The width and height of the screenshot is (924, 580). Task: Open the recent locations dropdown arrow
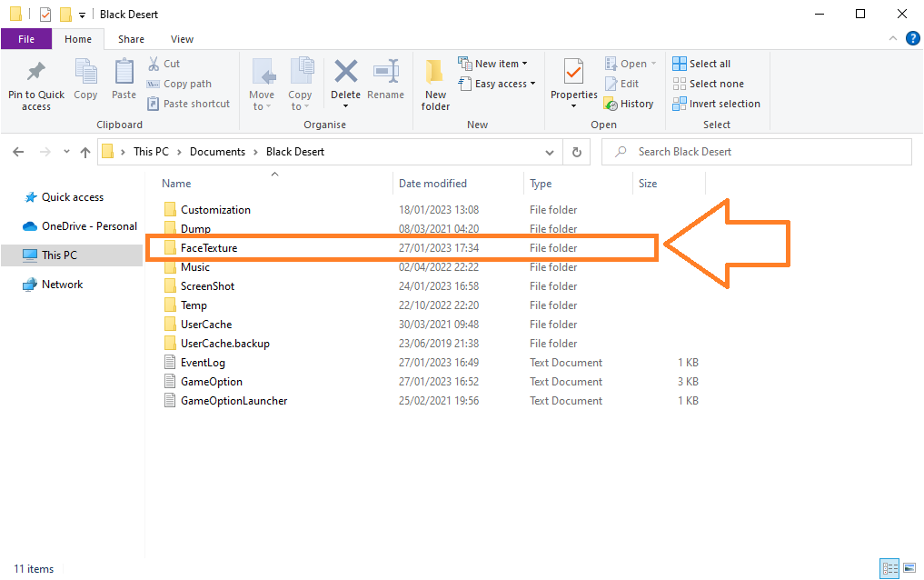66,152
